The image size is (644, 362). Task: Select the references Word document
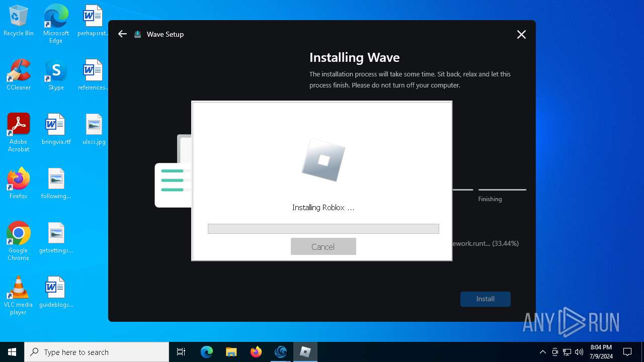(93, 75)
